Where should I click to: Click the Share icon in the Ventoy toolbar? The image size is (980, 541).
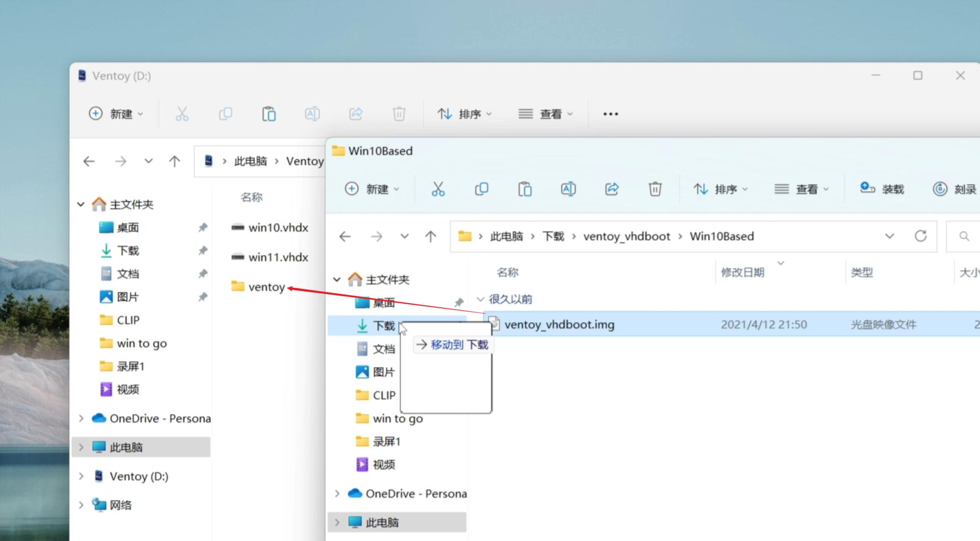[x=356, y=113]
